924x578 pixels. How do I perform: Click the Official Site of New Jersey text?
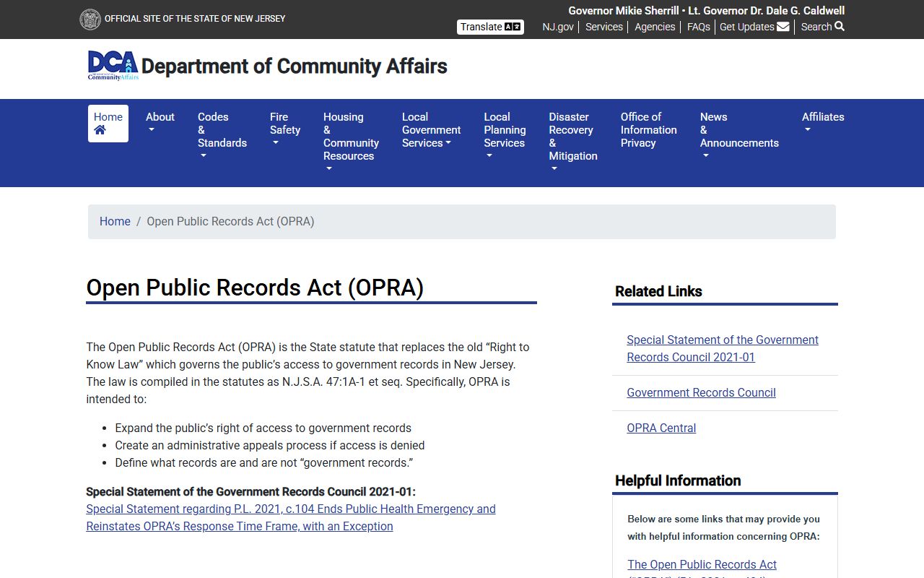195,19
